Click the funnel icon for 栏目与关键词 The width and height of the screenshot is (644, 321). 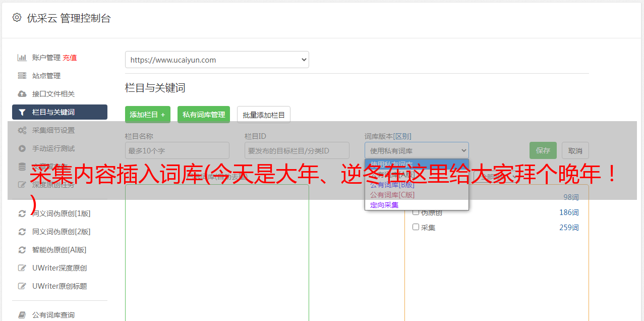click(x=22, y=112)
